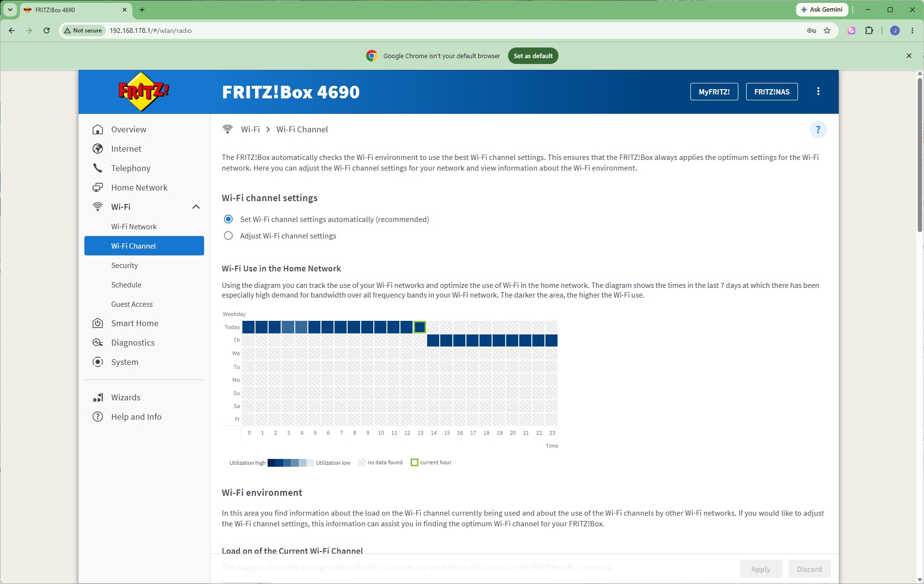Close the FRITZ!Box 4690 browser tab
Image resolution: width=924 pixels, height=584 pixels.
pyautogui.click(x=125, y=10)
